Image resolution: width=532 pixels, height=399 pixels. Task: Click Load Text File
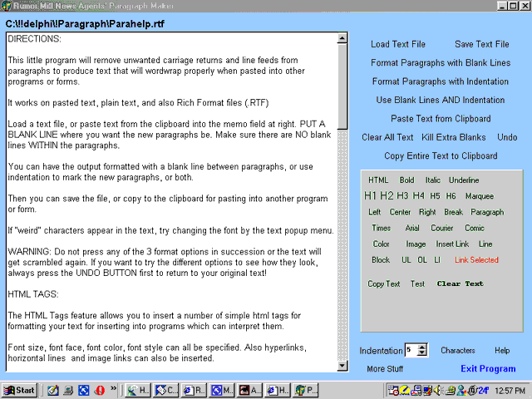pyautogui.click(x=398, y=44)
